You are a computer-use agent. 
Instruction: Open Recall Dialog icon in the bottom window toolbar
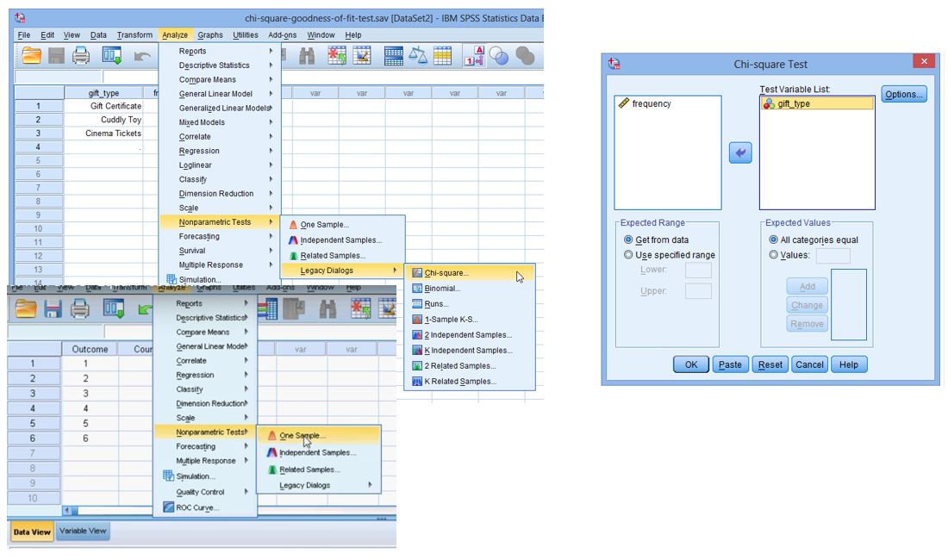pos(113,308)
